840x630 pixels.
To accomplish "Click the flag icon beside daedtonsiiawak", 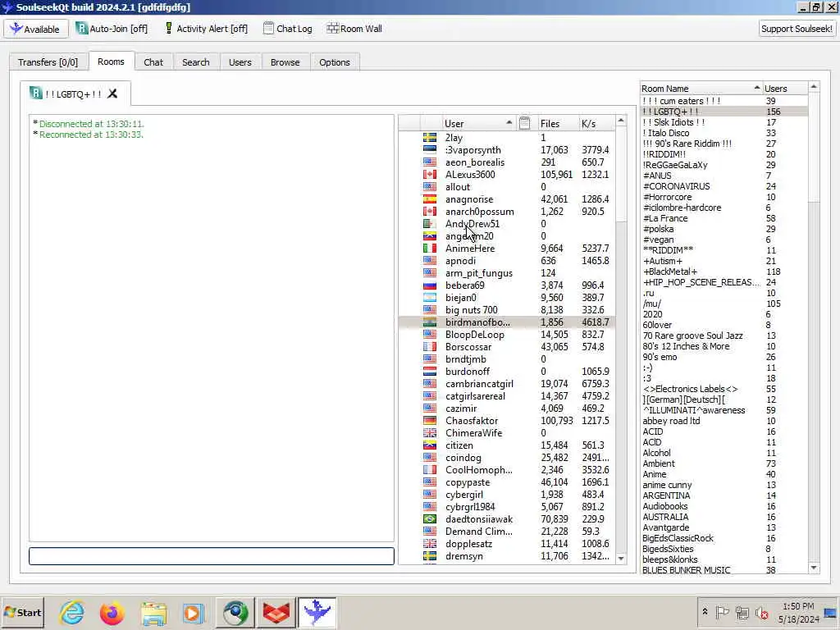I will (x=430, y=519).
